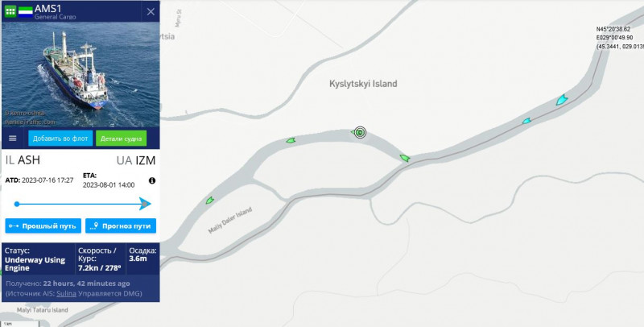
Task: Click the ETA info icon
Action: [152, 180]
